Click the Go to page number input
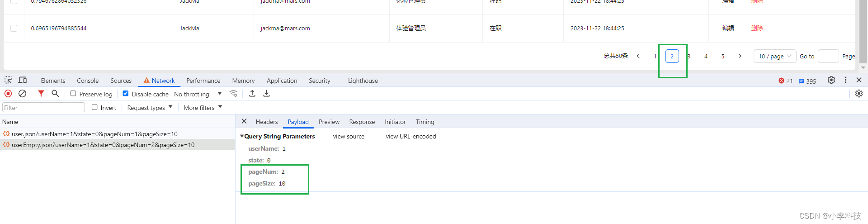 (x=828, y=56)
